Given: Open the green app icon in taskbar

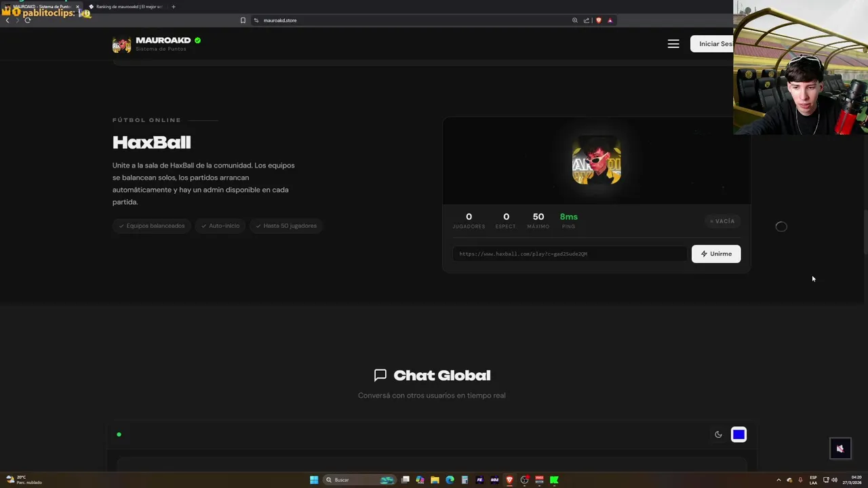Looking at the screenshot, I should [x=554, y=480].
